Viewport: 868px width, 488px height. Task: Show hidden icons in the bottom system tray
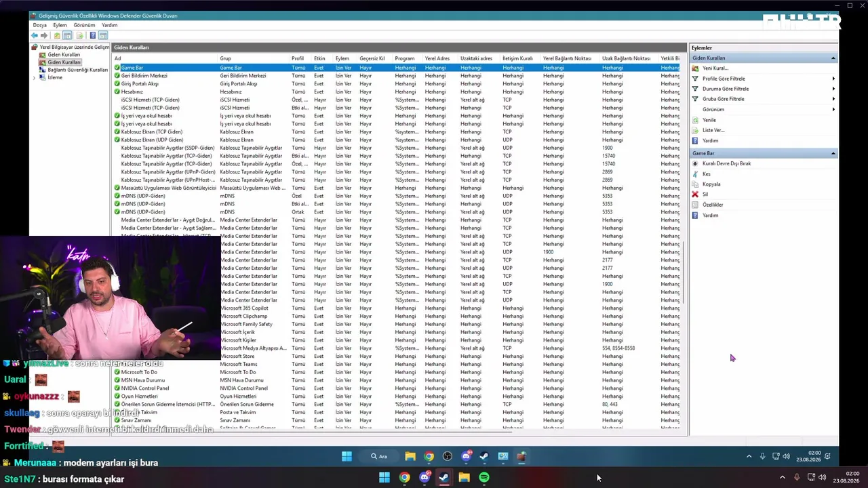(x=782, y=478)
